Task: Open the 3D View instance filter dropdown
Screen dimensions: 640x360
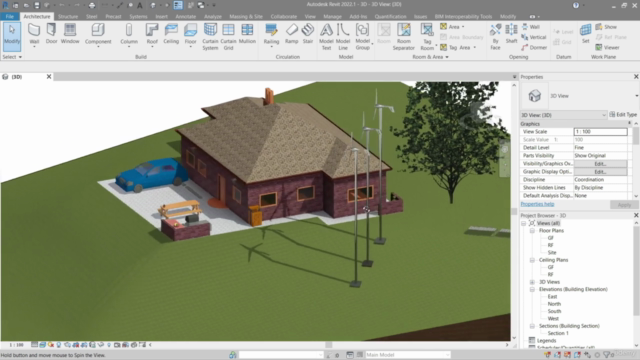Action: click(563, 115)
